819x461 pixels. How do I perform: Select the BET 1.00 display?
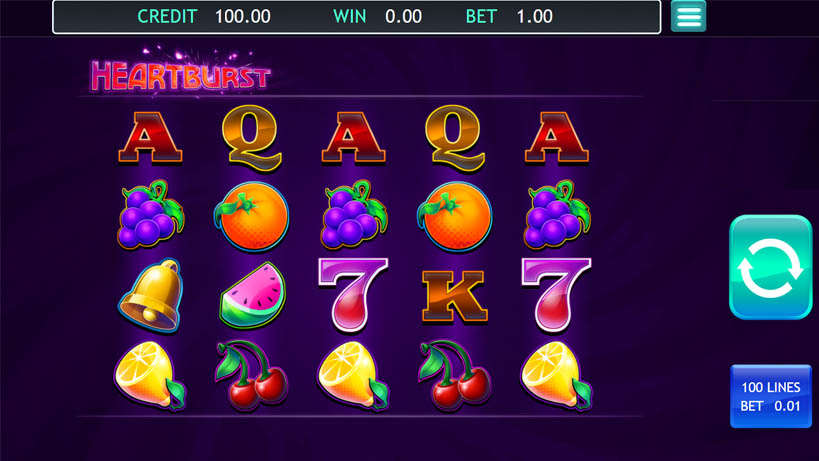click(509, 17)
